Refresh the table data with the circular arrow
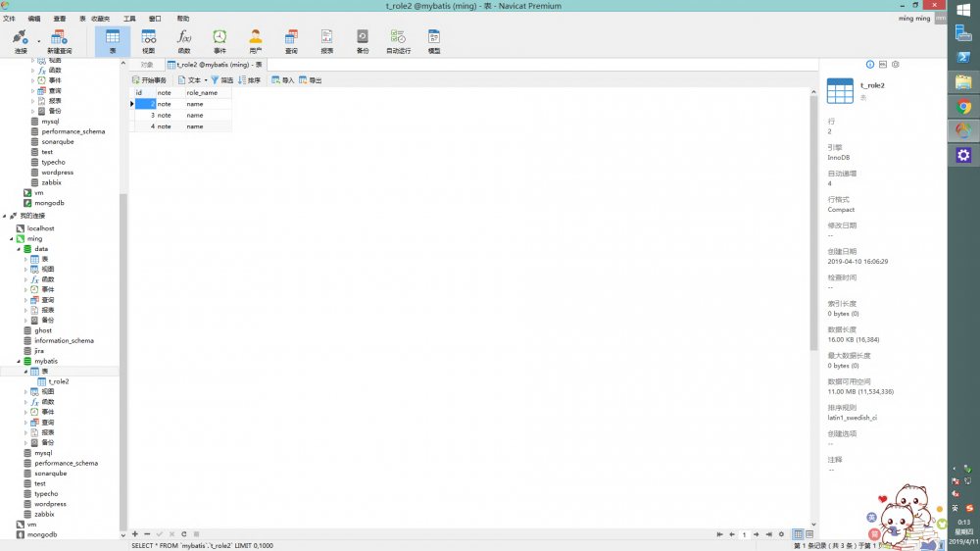The image size is (980, 551). click(x=184, y=534)
